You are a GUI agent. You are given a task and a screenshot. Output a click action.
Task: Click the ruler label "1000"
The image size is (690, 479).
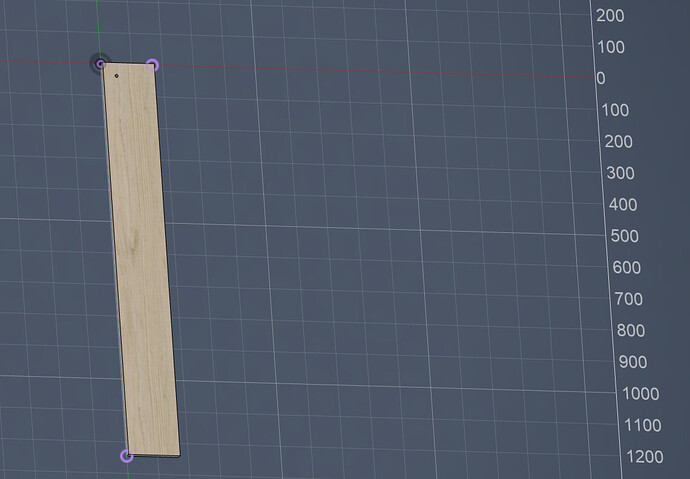(641, 394)
